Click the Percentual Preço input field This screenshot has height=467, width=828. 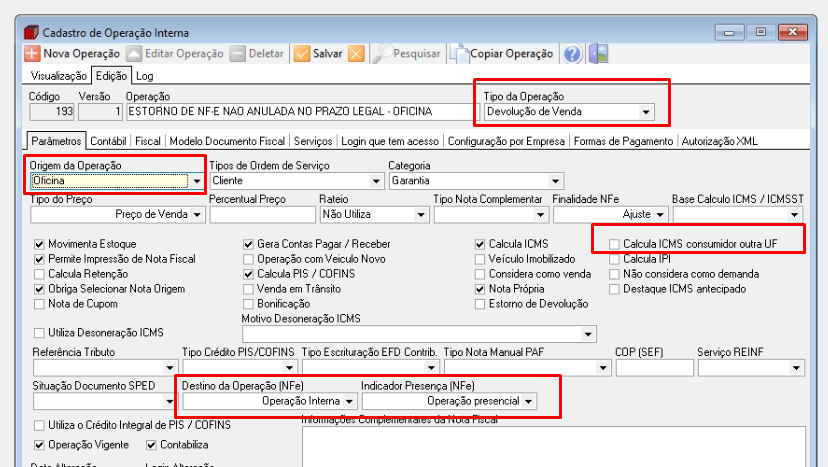tap(262, 214)
